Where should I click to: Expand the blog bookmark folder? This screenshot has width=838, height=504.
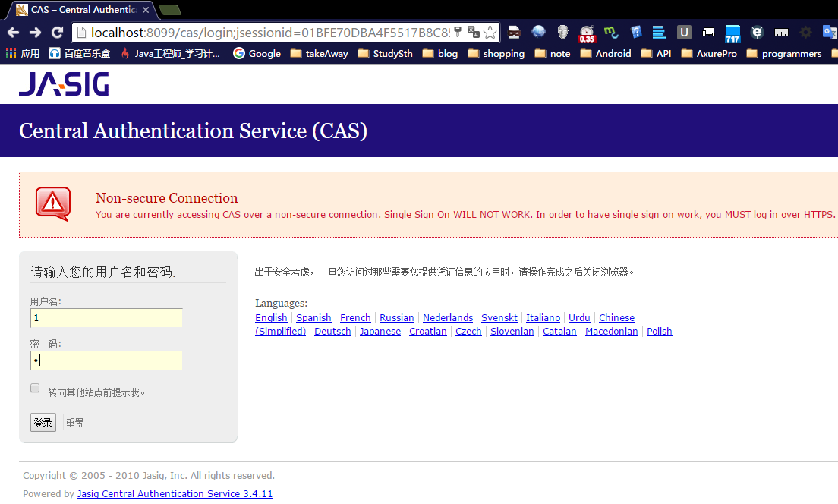439,53
